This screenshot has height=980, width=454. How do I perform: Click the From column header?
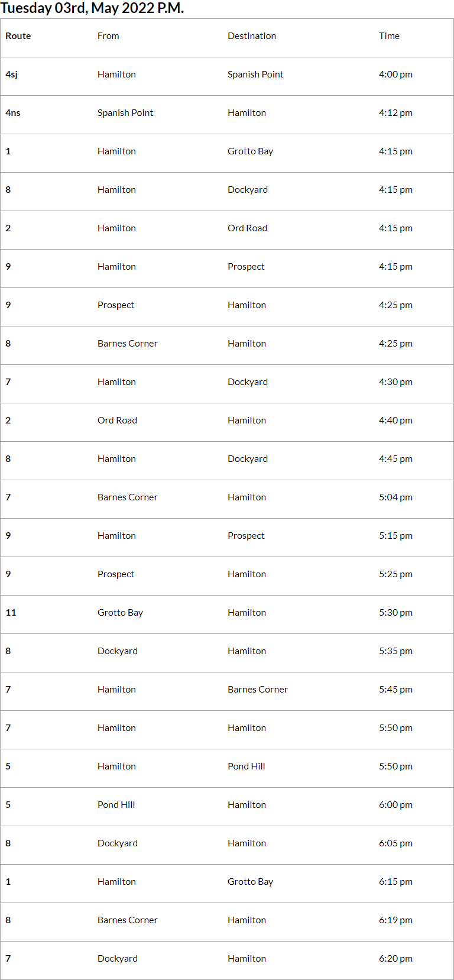(x=108, y=36)
